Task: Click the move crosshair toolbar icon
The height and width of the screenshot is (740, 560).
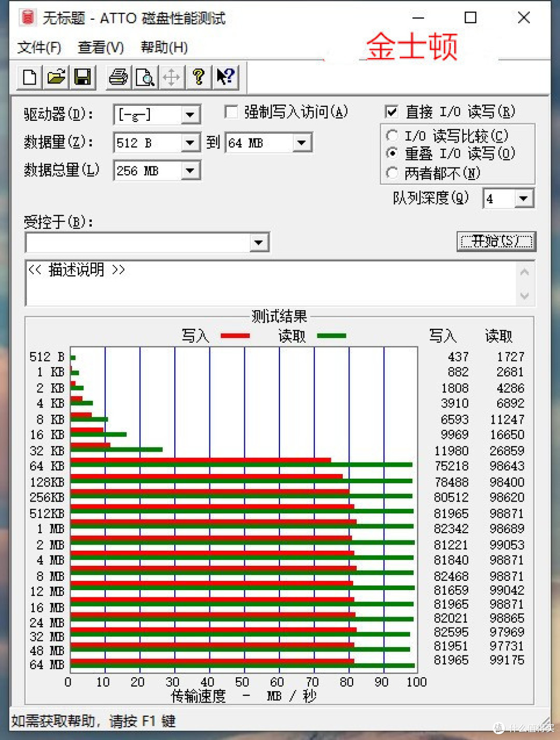Action: coord(171,77)
